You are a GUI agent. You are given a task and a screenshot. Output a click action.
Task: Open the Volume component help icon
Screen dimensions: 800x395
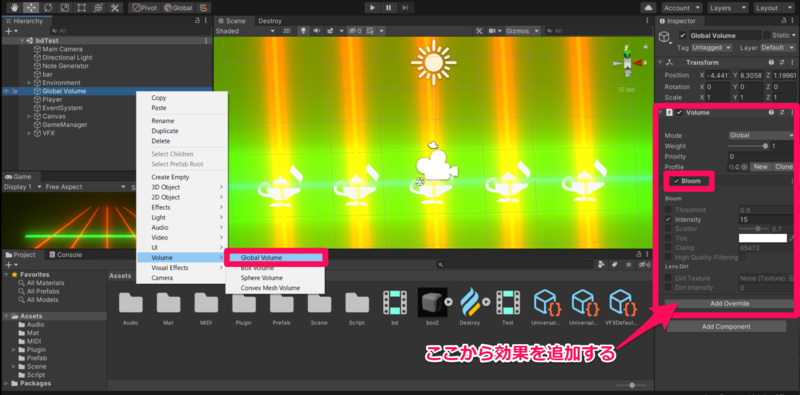pyautogui.click(x=771, y=112)
